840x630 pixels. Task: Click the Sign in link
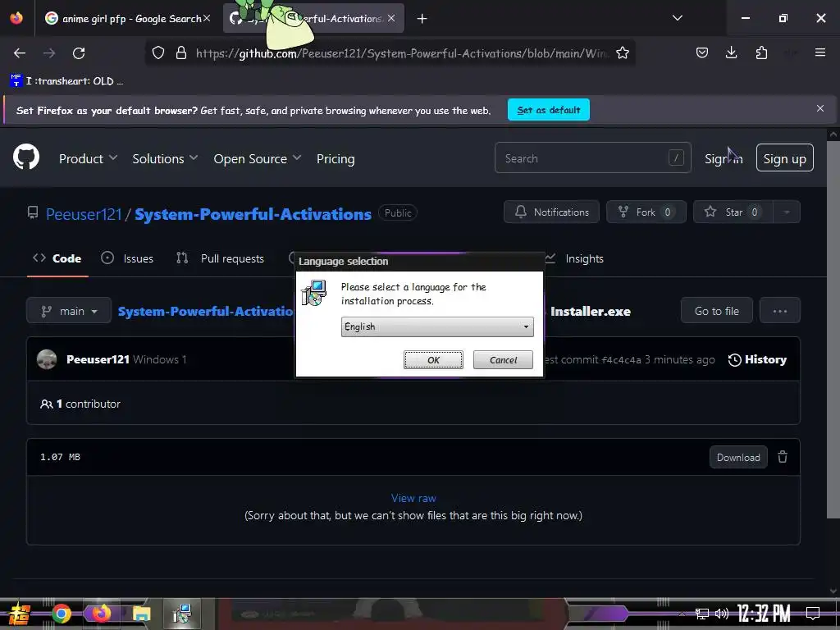pyautogui.click(x=724, y=158)
